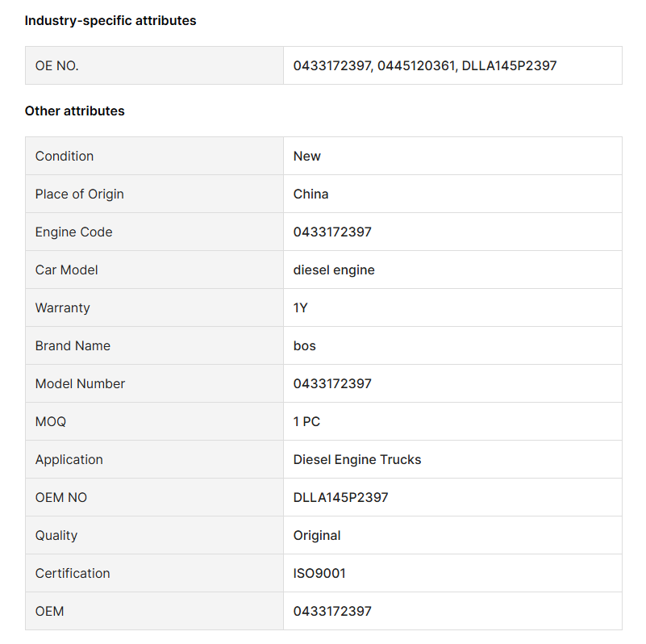Click the Quality value Original
The height and width of the screenshot is (644, 646).
[x=317, y=536]
